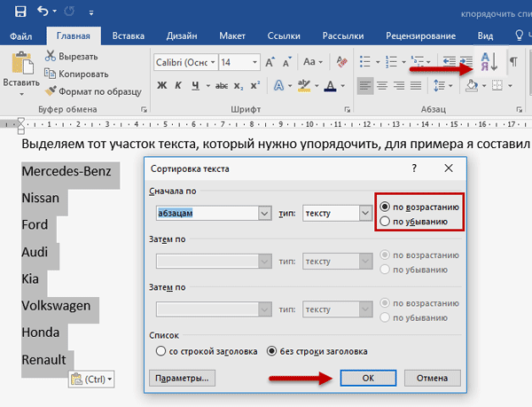Close the Сортировка текста dialog

(x=449, y=168)
